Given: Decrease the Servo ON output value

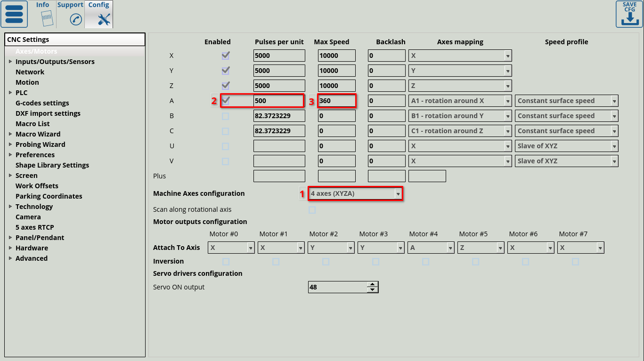Looking at the screenshot, I should pos(373,289).
